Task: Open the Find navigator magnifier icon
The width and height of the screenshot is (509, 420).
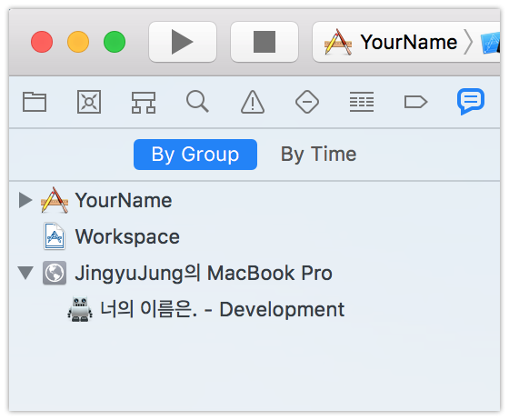Action: 197,102
